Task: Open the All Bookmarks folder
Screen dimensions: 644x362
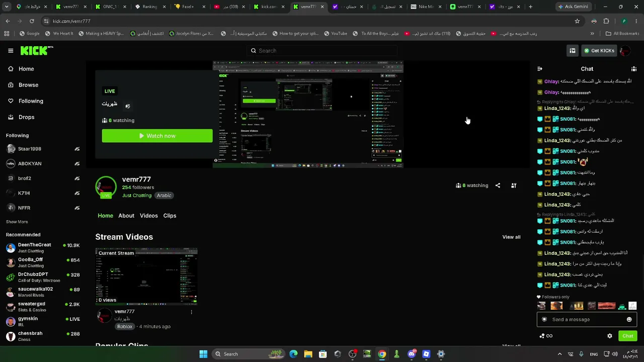Action: click(622, 34)
